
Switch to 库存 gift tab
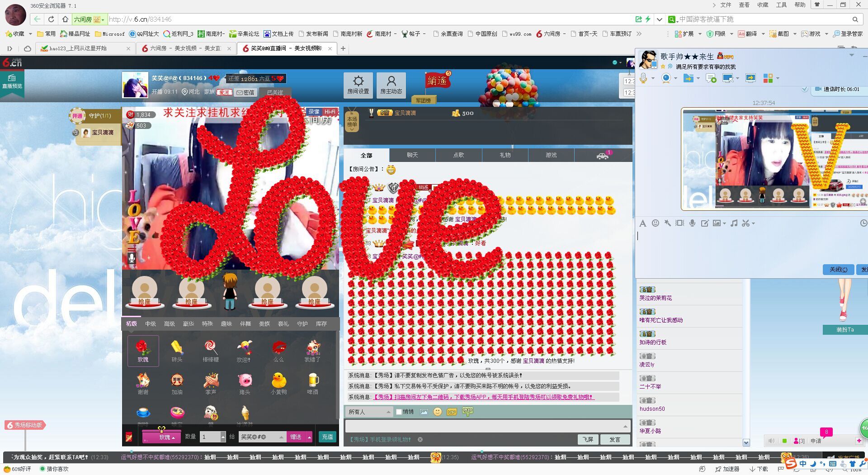point(321,323)
